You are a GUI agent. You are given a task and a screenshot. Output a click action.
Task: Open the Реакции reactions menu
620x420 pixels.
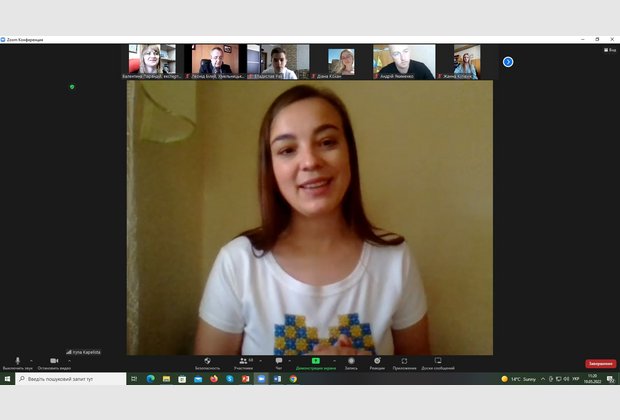coord(377,363)
